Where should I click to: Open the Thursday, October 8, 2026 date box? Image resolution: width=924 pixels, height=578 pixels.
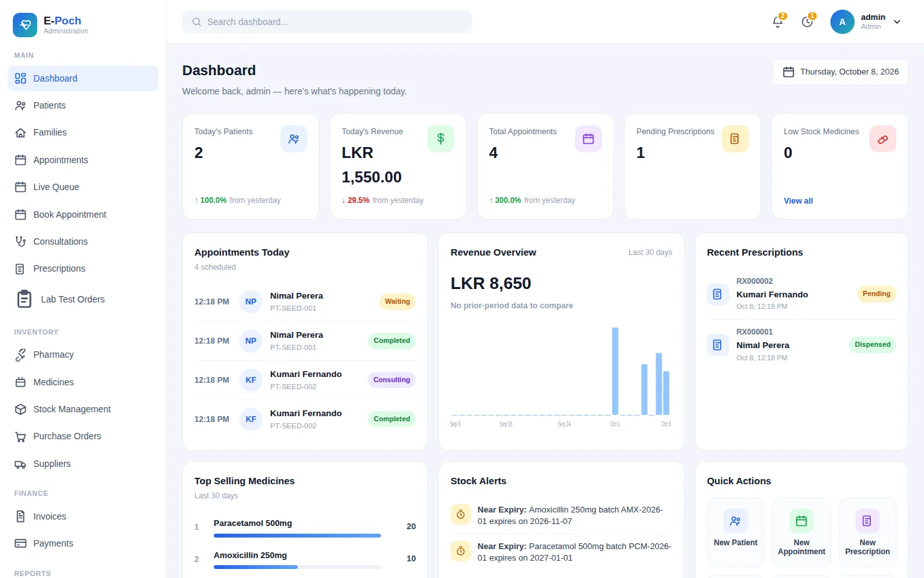841,72
